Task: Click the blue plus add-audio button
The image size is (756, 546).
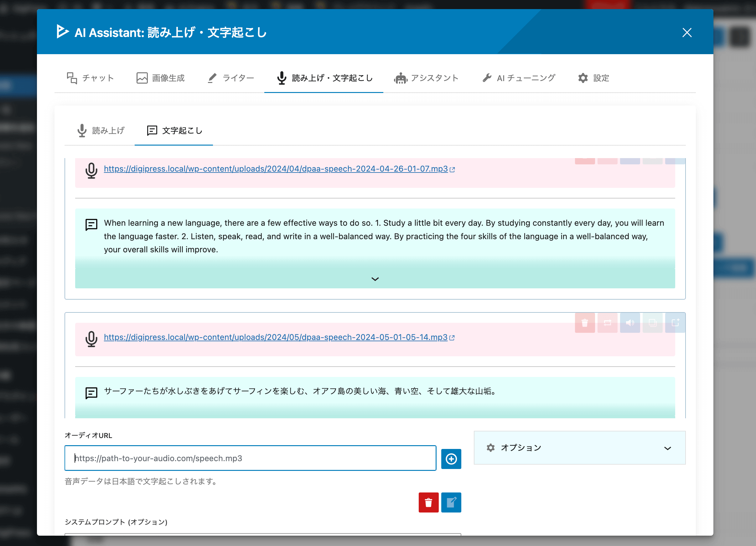Action: point(451,459)
